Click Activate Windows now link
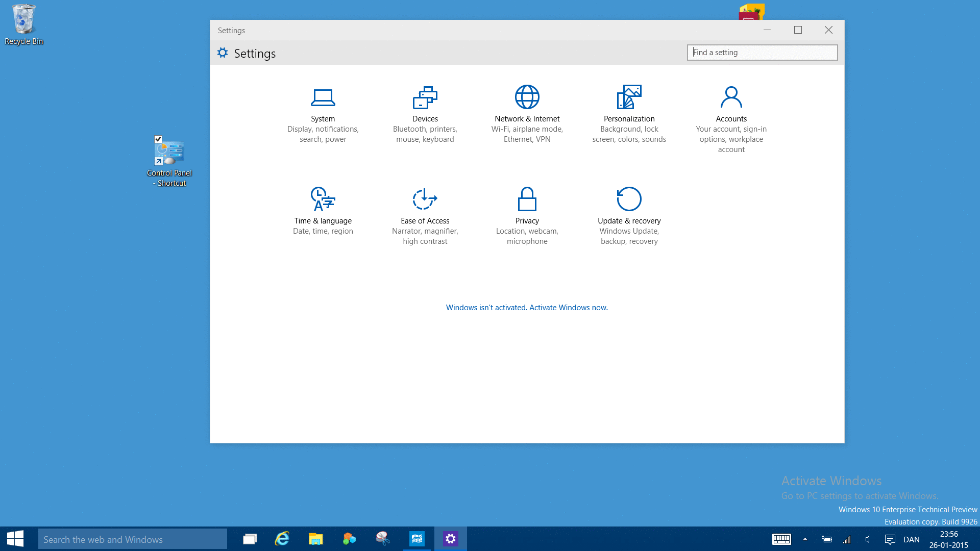Viewport: 980px width, 551px height. (568, 308)
